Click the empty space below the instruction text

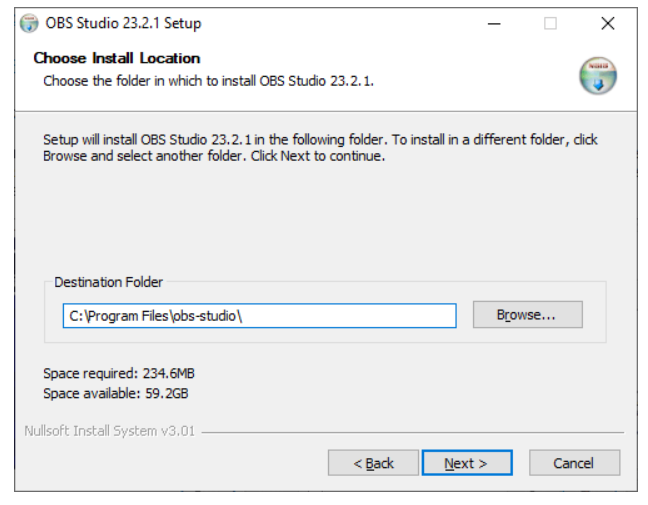pos(320,215)
